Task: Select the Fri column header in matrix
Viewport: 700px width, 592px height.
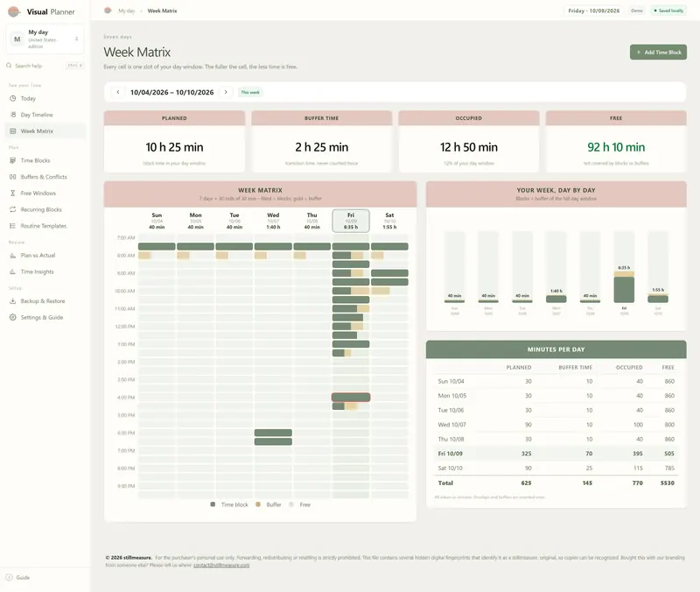Action: tap(351, 221)
